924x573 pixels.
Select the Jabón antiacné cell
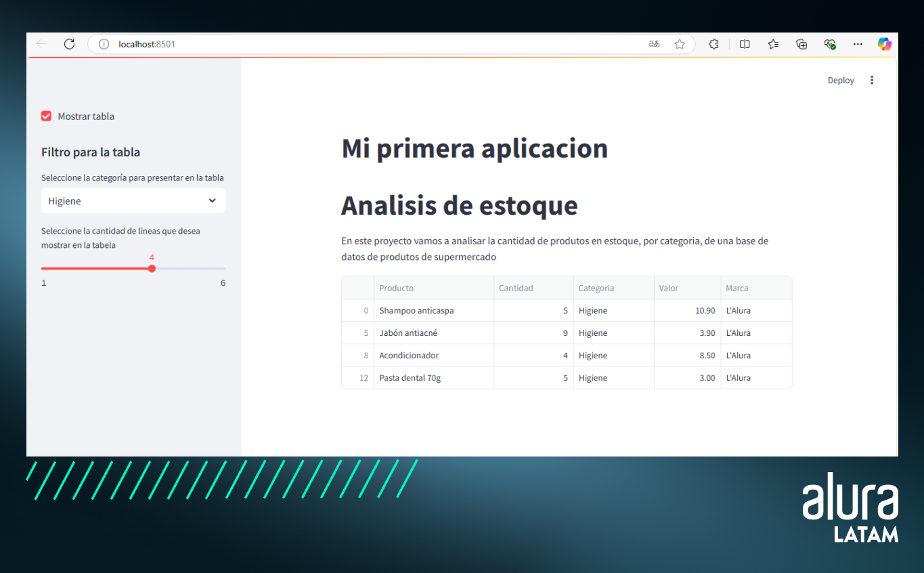pyautogui.click(x=434, y=333)
